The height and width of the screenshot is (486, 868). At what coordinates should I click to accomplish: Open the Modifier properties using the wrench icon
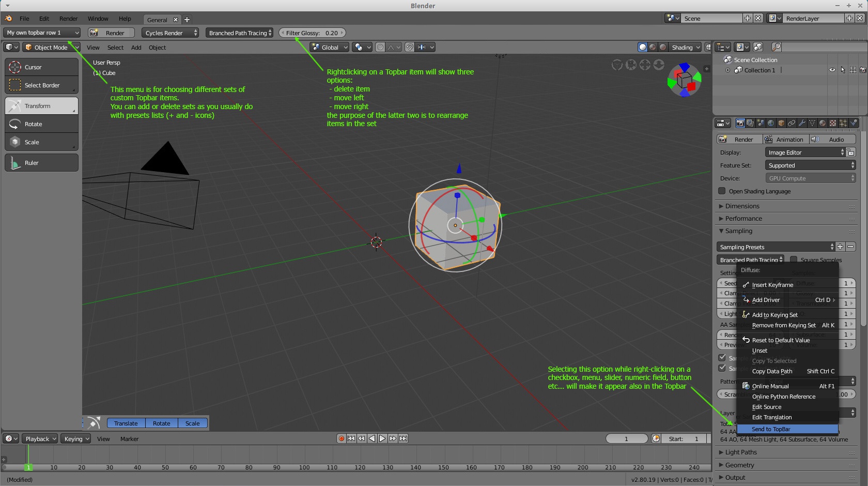pyautogui.click(x=802, y=123)
